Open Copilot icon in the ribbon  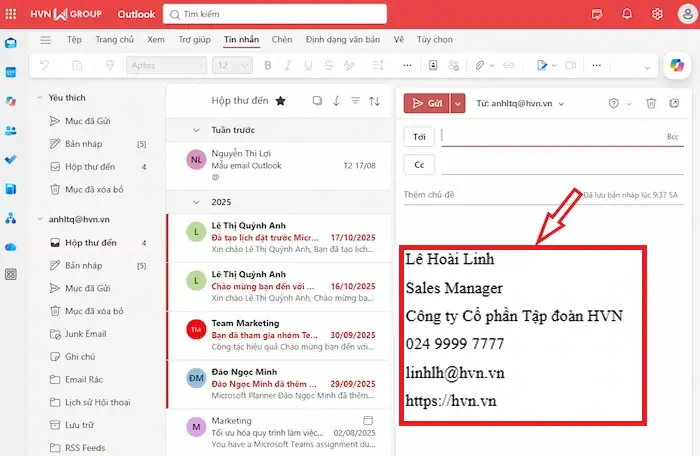(677, 66)
